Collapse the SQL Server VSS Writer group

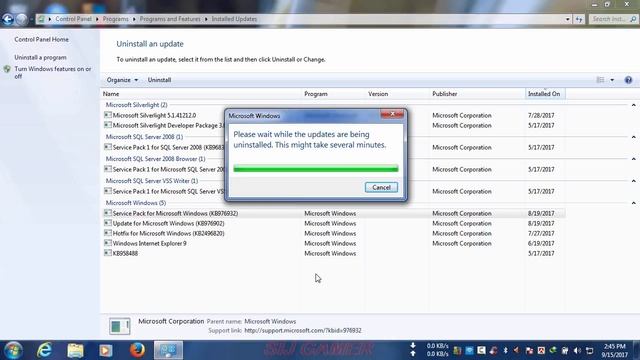point(633,181)
